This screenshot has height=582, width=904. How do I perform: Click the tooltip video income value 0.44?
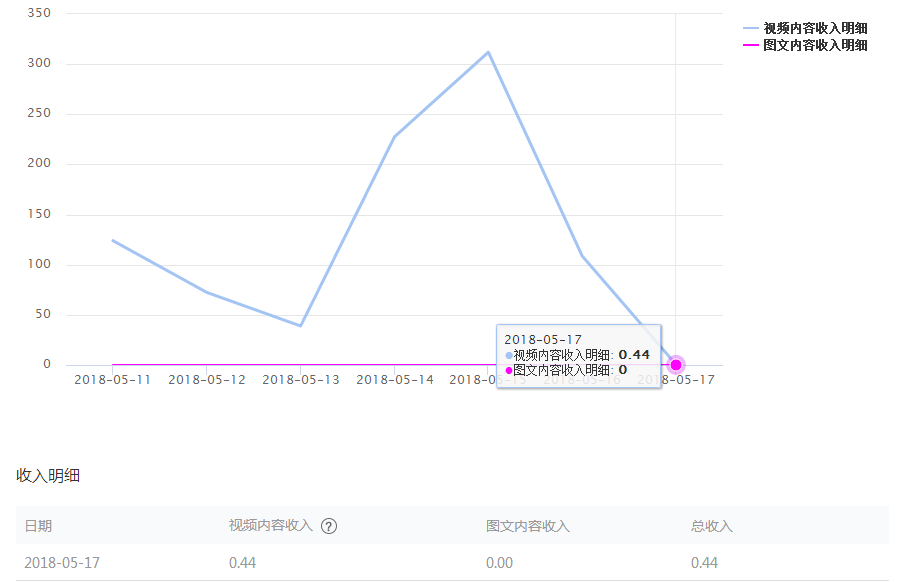click(x=634, y=355)
